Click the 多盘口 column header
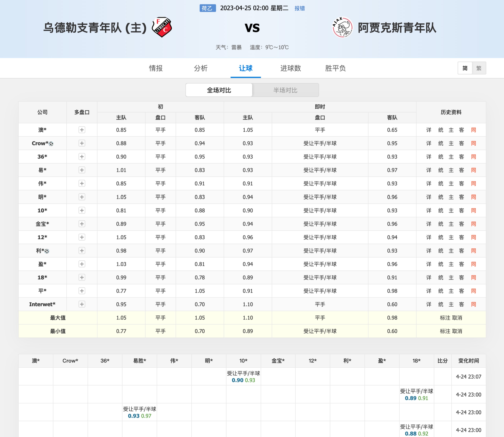504x437 pixels. (82, 112)
